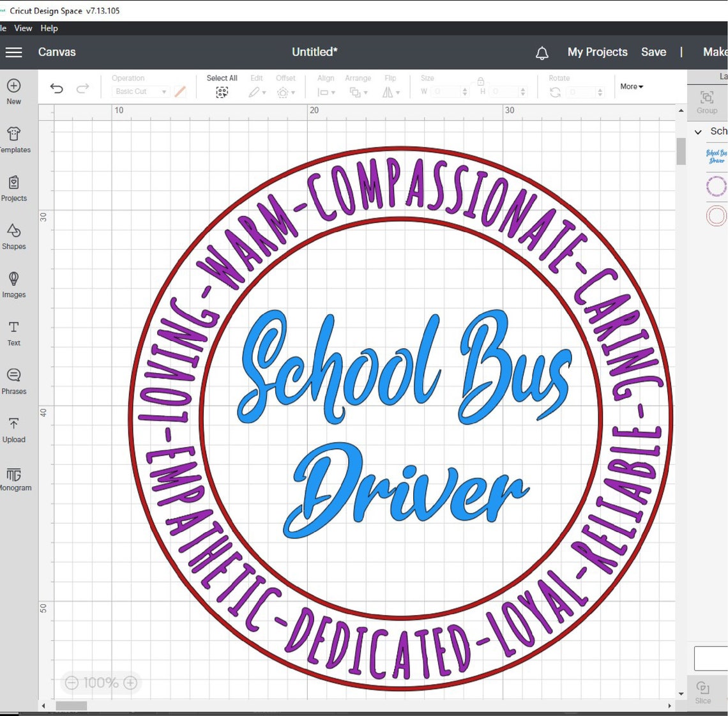Open the Images library
Screen dimensions: 728x716
13,285
